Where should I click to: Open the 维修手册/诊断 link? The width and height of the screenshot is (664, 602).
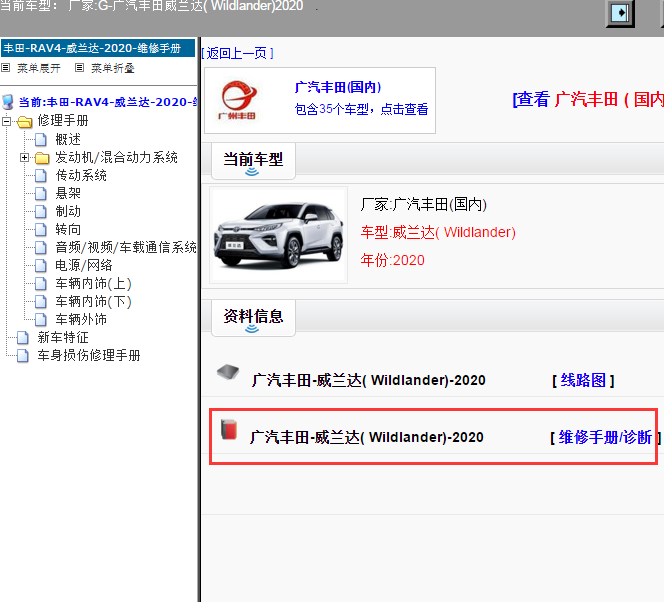605,437
